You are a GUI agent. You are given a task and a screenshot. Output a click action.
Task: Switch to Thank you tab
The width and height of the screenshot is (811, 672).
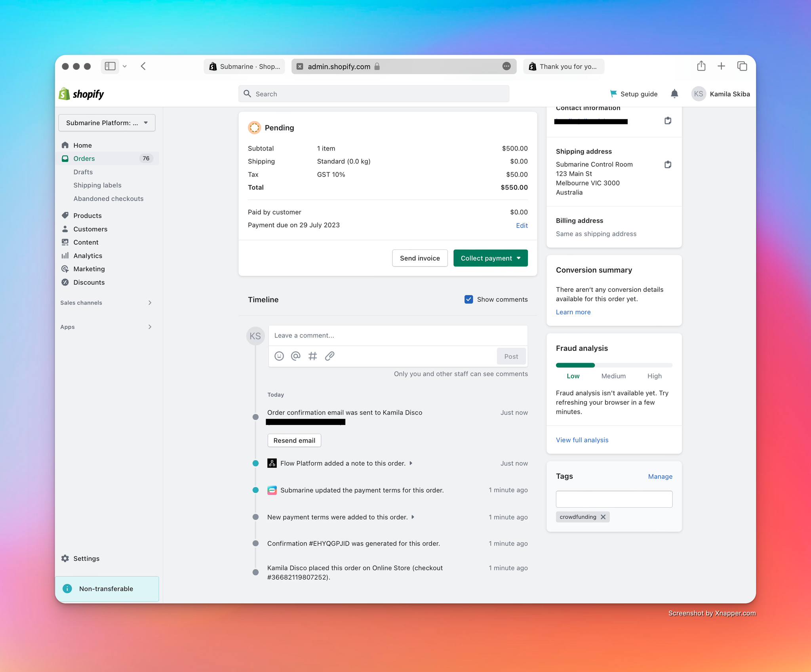click(564, 66)
